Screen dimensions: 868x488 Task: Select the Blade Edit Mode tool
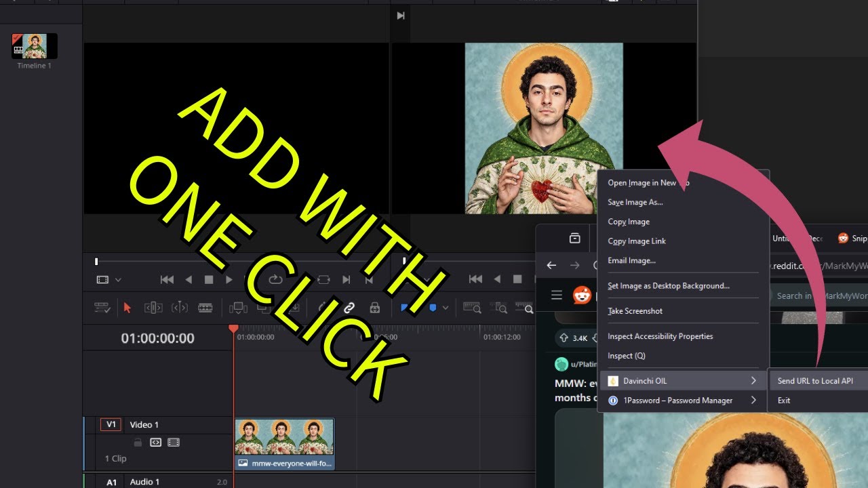(205, 308)
